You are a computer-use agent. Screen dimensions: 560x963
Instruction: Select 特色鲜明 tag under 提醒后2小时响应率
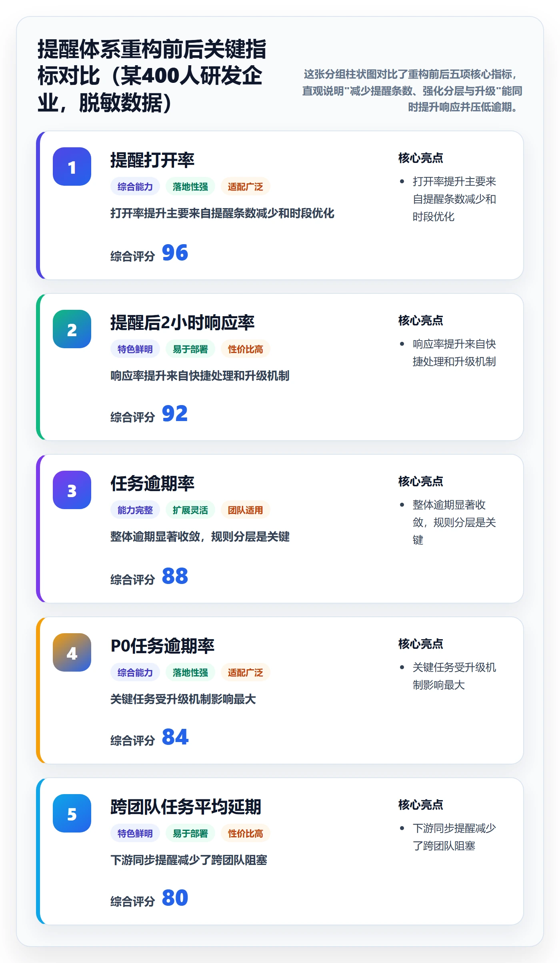pyautogui.click(x=135, y=349)
